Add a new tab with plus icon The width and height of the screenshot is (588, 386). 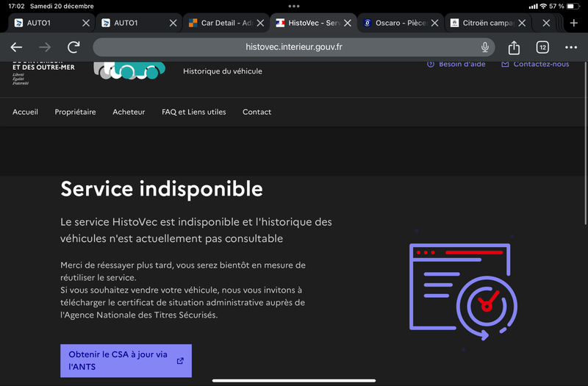(574, 23)
